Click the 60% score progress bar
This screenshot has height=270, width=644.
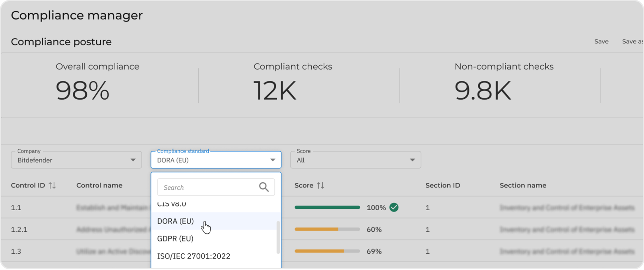tap(327, 229)
